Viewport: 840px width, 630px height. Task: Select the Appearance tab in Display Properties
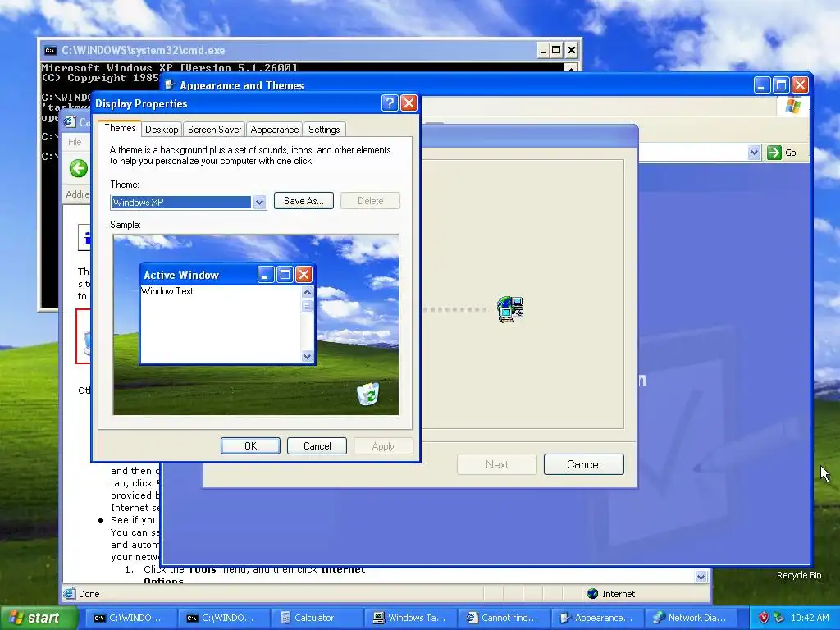(274, 130)
